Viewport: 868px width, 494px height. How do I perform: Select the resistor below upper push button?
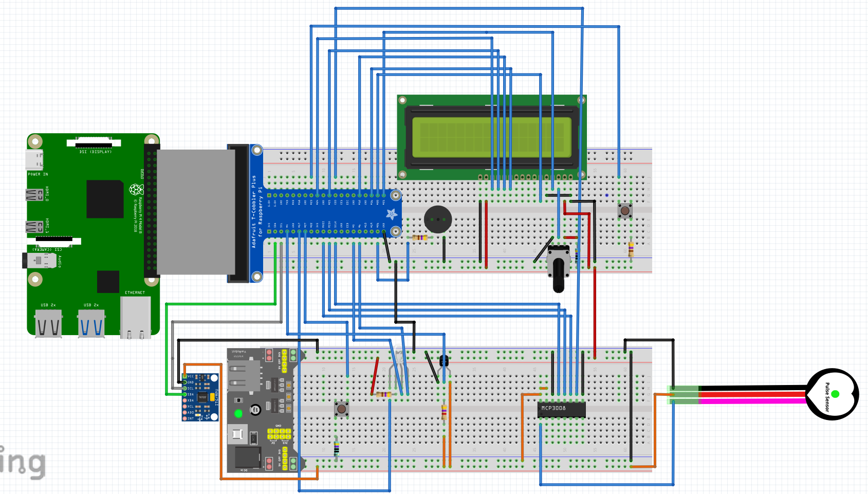(631, 249)
